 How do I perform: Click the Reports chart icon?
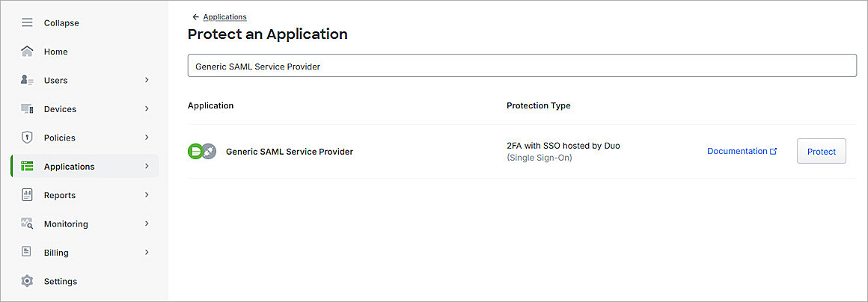27,195
